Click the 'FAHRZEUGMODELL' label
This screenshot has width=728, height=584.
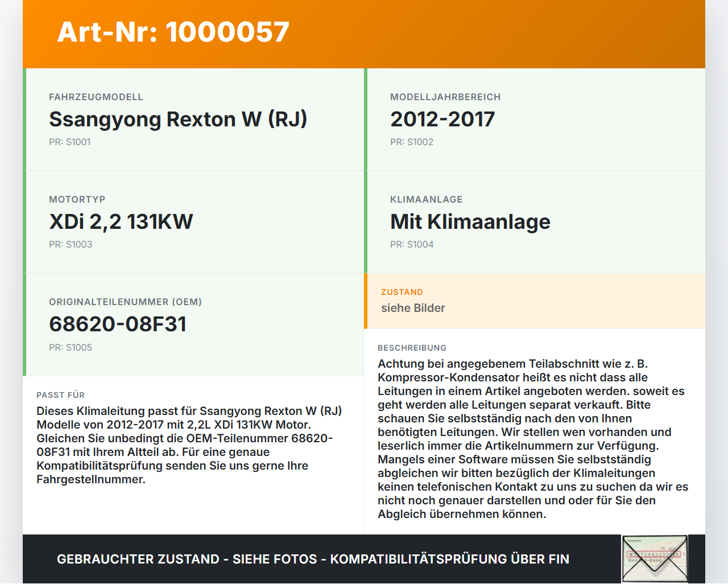point(96,97)
